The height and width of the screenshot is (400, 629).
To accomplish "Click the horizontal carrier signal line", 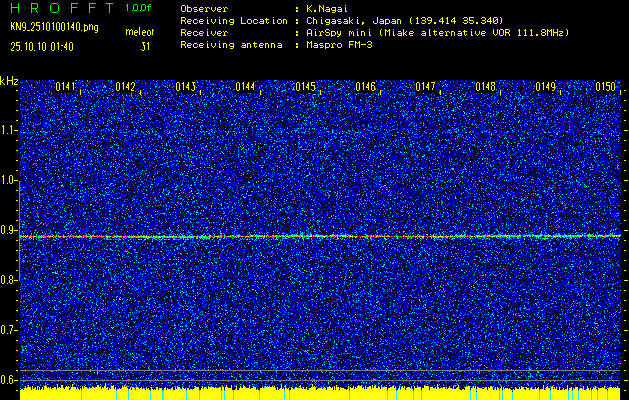I will [x=320, y=236].
